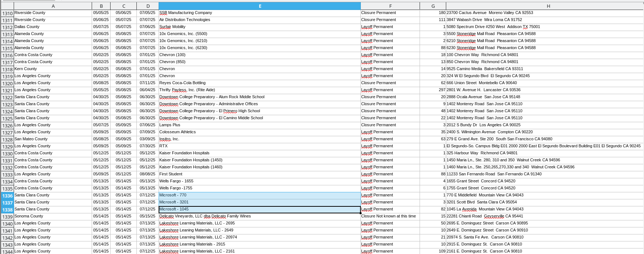Click employee count 180 in SSB Manufacturing row
The height and width of the screenshot is (254, 644).
[x=433, y=13]
